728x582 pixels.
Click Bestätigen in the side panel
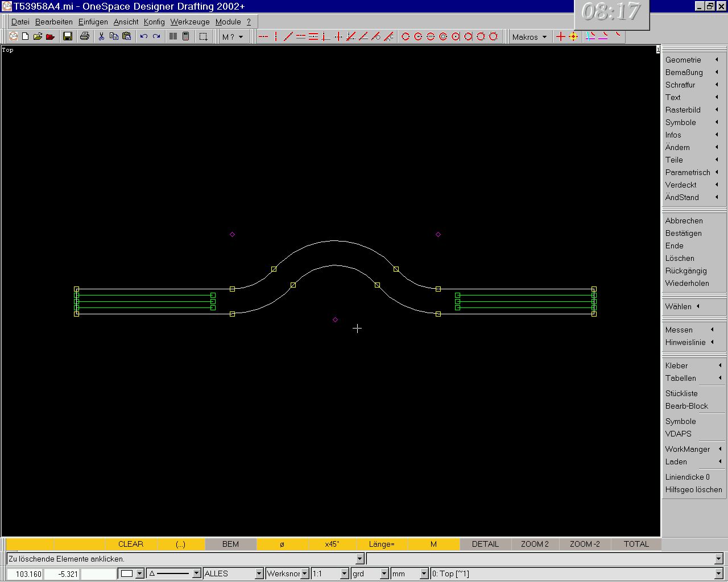(684, 233)
